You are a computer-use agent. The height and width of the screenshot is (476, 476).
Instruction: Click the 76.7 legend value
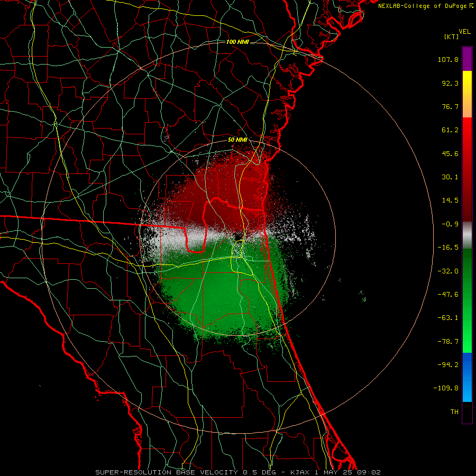pyautogui.click(x=450, y=106)
